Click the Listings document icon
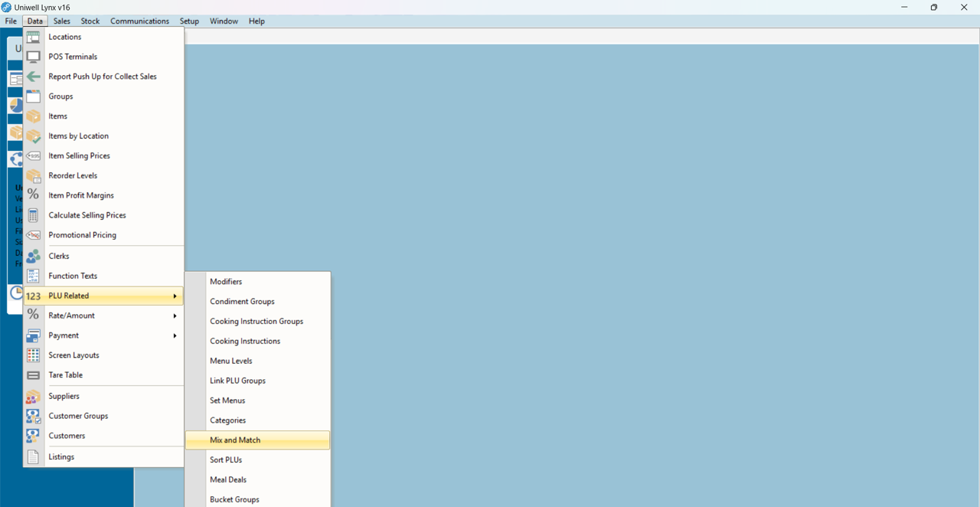Image resolution: width=980 pixels, height=507 pixels. pos(33,456)
